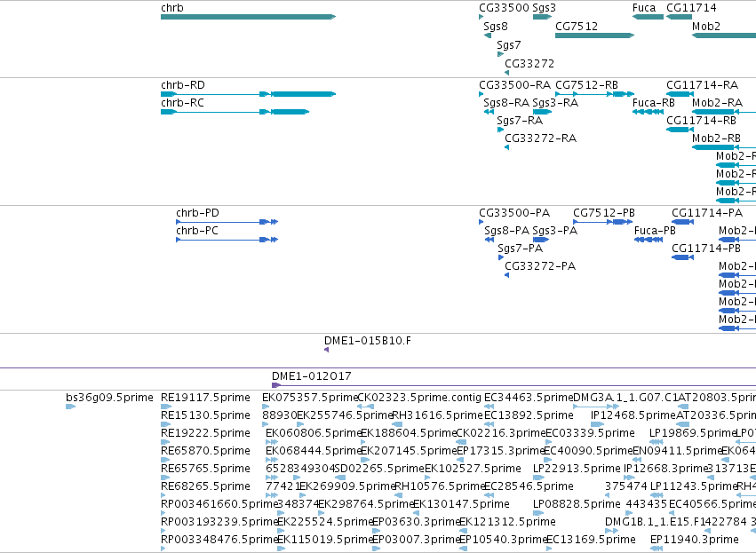Open the RE19222.5prime EST
Image resolution: width=756 pixels, height=553 pixels.
point(165,442)
